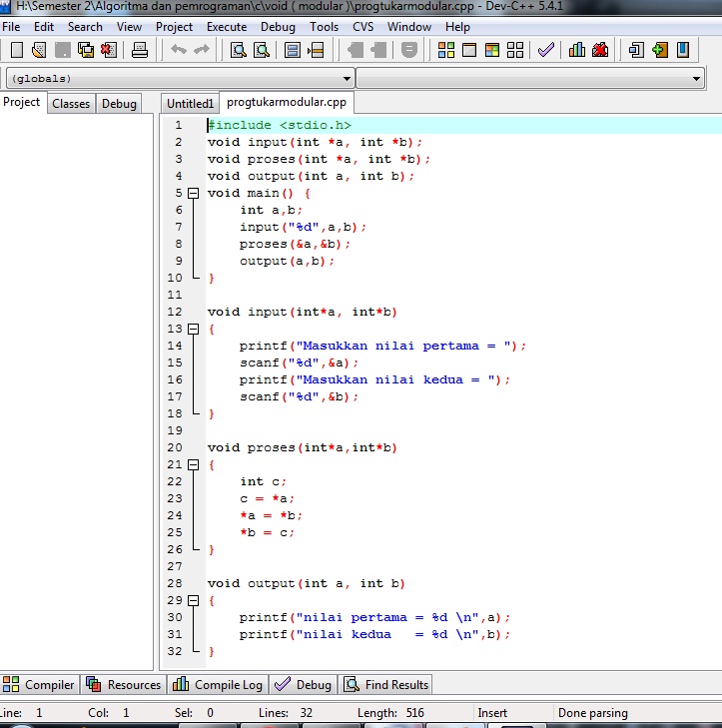Click line 23 code 'c = *a;'
The image size is (722, 728).
[268, 498]
